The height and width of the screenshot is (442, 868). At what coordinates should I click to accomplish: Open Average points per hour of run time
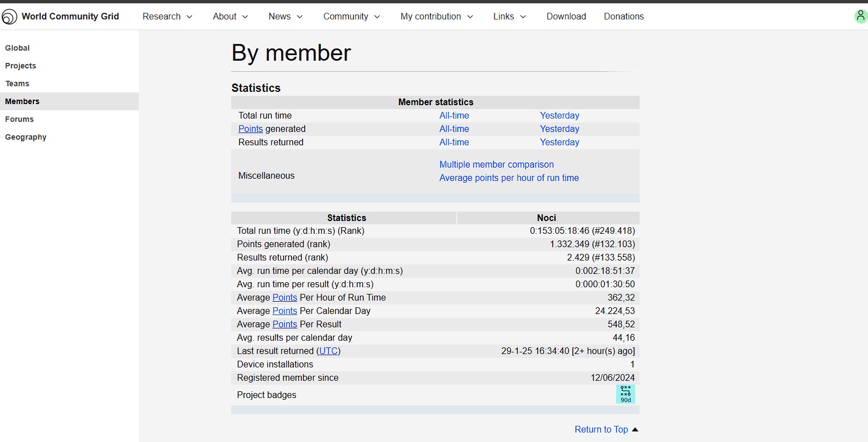click(509, 178)
